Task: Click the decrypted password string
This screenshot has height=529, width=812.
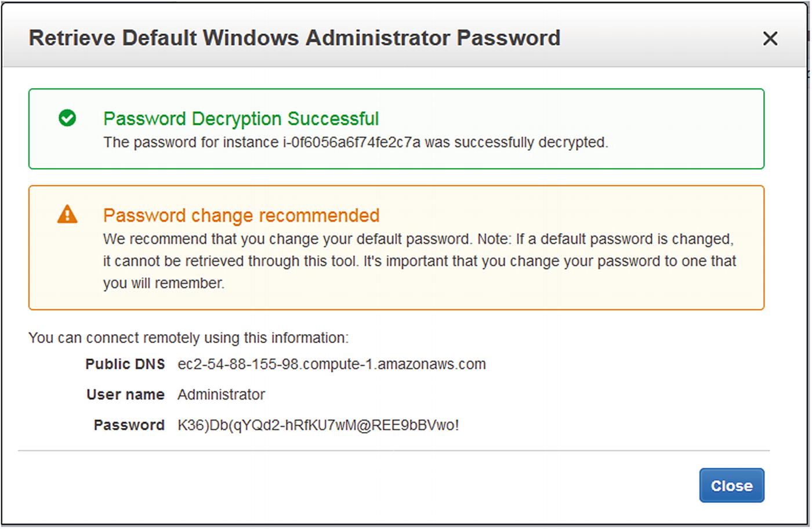Action: [x=318, y=425]
